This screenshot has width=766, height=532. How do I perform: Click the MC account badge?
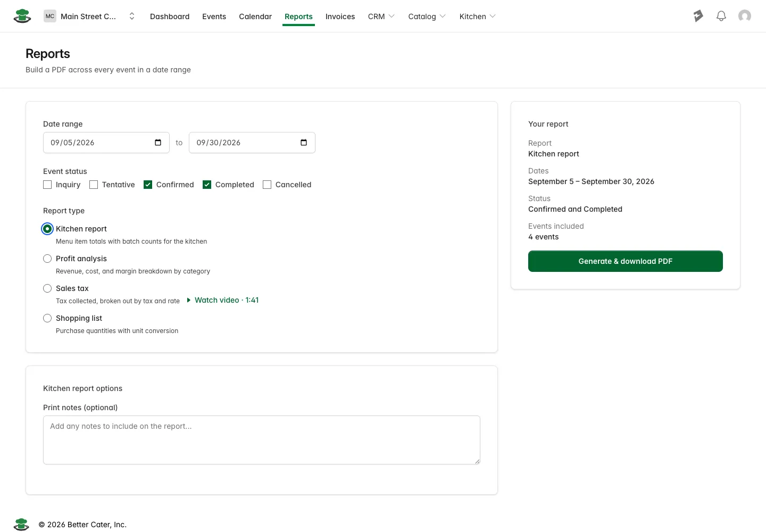50,16
